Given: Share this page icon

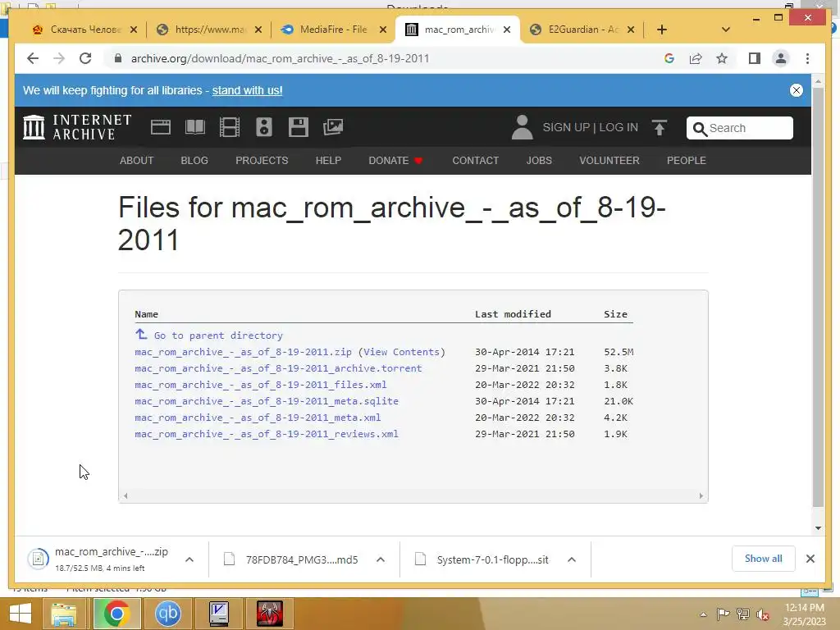Looking at the screenshot, I should point(696,58).
